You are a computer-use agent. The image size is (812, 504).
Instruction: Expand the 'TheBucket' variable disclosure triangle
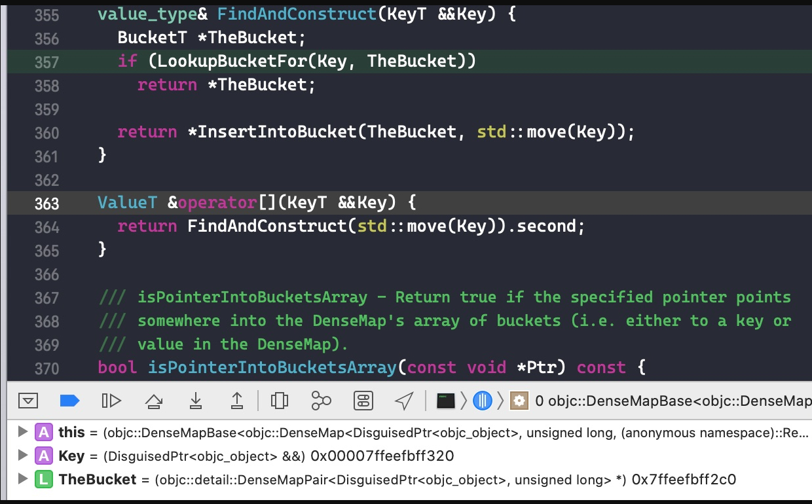23,479
